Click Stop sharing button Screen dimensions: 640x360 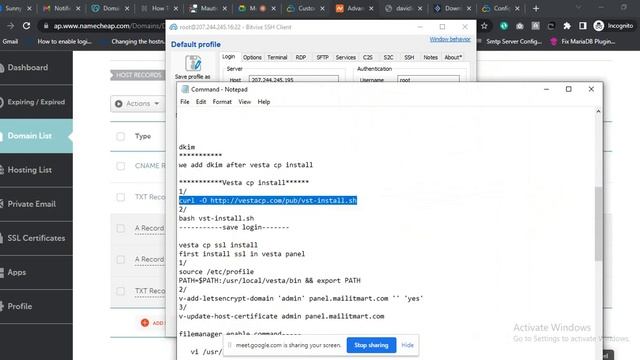(x=371, y=345)
